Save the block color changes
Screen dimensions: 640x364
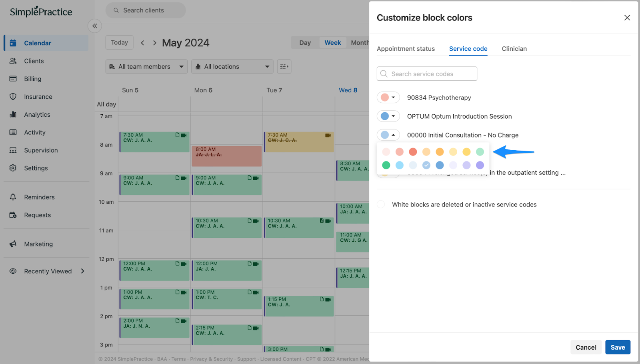pyautogui.click(x=618, y=347)
